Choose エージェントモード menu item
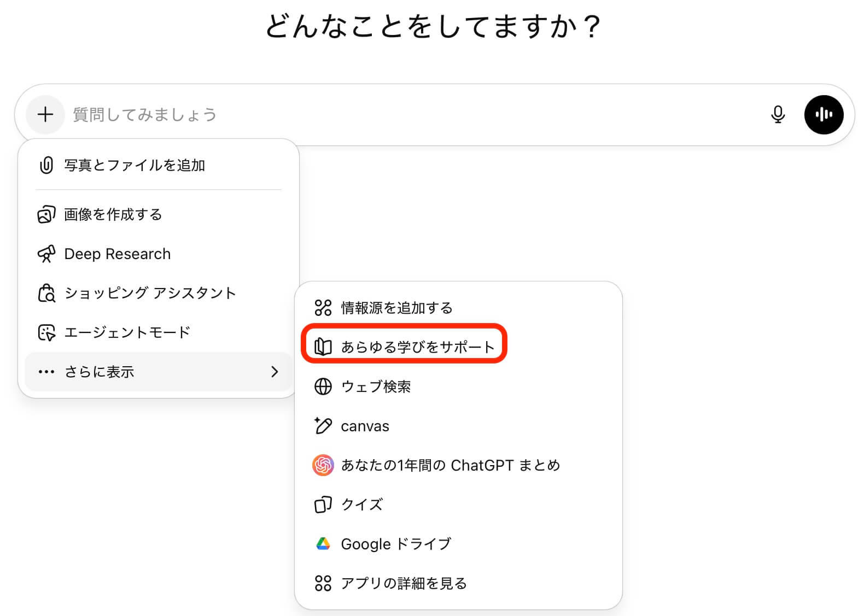Viewport: 864px width, 616px height. (x=127, y=332)
